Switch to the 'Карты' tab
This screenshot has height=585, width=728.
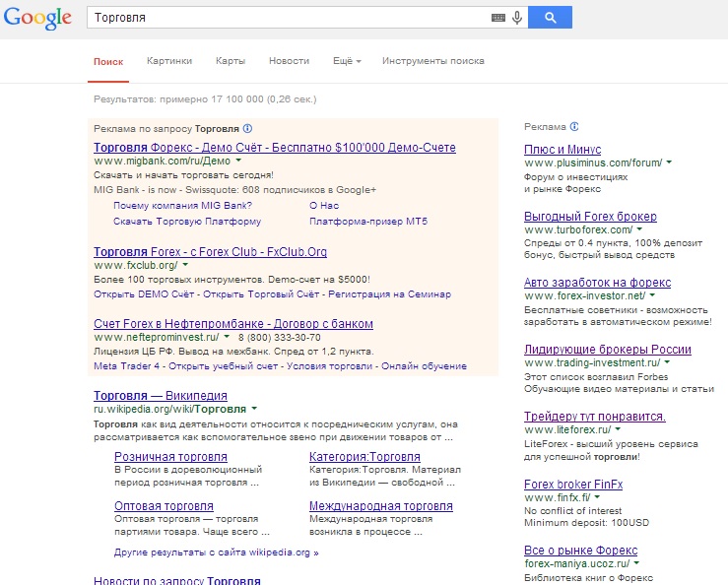pos(231,61)
